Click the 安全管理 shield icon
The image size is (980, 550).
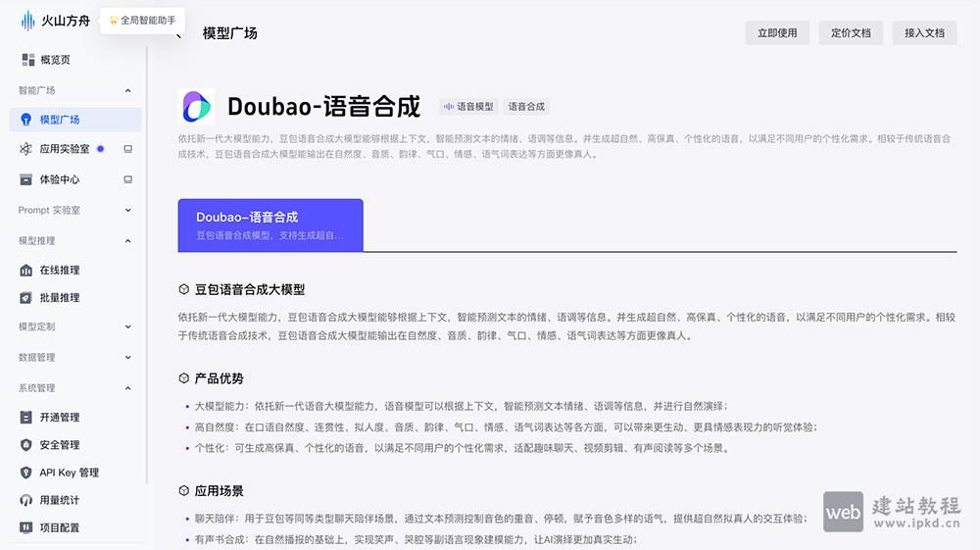(x=25, y=444)
